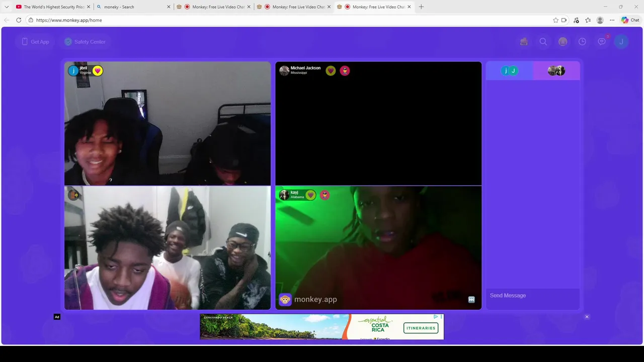Click the heart icon next to kayj
Viewport: 644px width, 362px height.
[x=310, y=195]
